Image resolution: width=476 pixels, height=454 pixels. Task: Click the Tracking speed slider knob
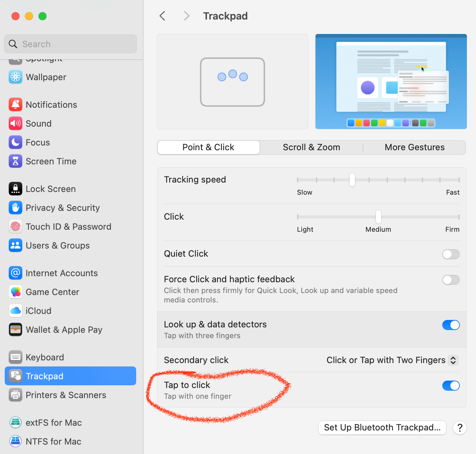point(352,180)
